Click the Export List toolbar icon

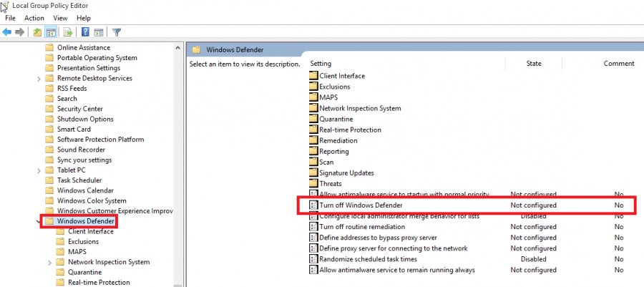click(68, 32)
